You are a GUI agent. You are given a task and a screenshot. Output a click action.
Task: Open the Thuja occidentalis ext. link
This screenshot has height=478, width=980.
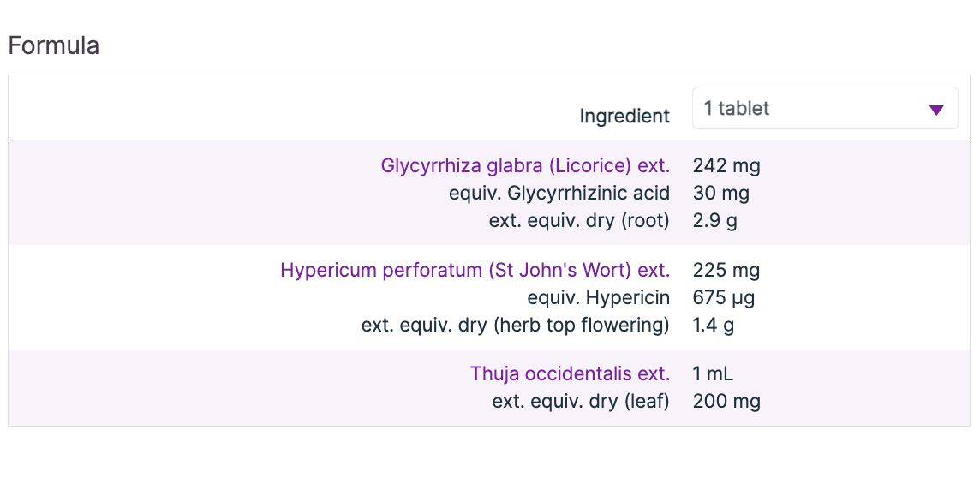[x=570, y=373]
